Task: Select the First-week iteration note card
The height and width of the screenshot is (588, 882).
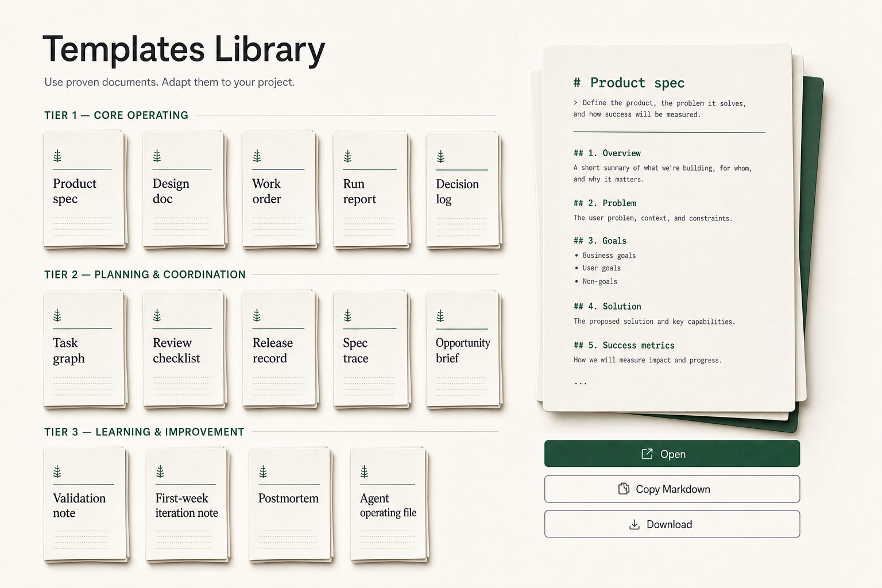Action: click(188, 504)
